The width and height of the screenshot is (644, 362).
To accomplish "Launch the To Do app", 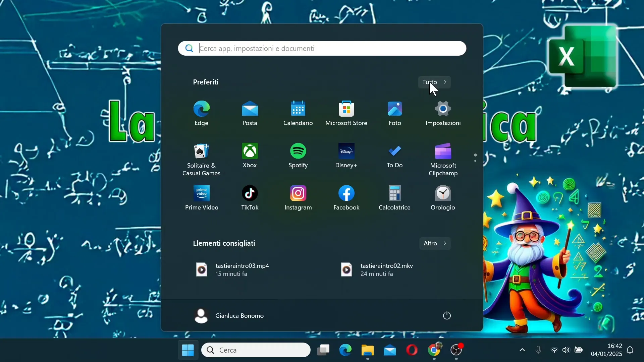I will pyautogui.click(x=395, y=156).
